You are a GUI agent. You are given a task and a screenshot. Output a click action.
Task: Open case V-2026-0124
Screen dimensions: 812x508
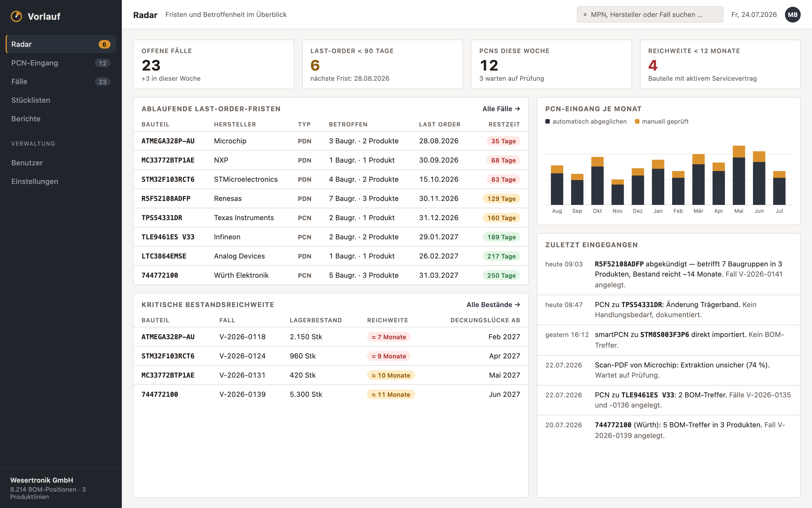(x=242, y=356)
